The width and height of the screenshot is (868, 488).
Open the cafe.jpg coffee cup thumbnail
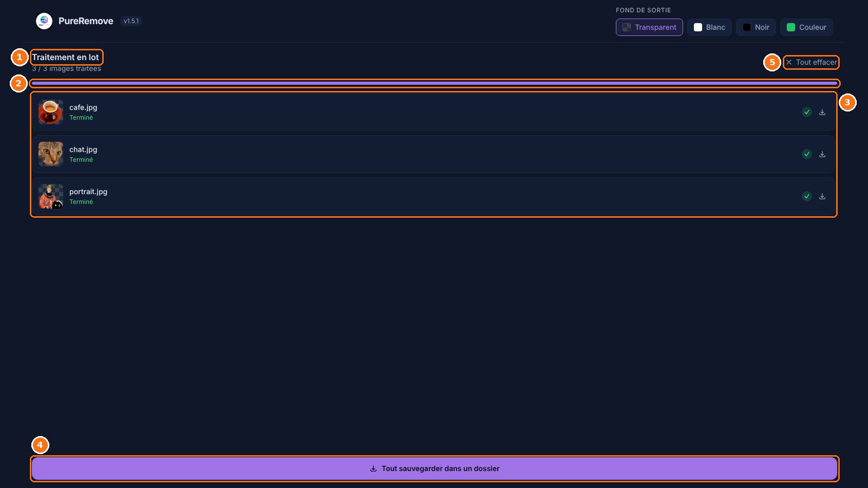click(51, 112)
